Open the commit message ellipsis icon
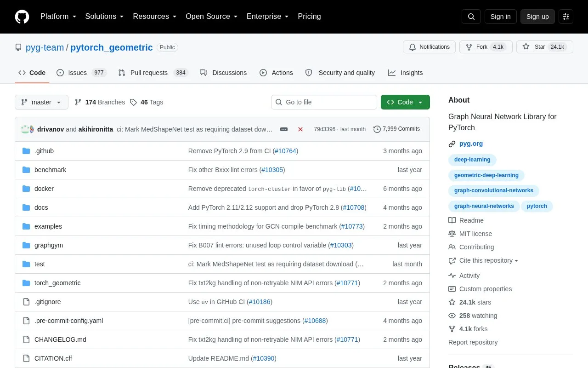Image resolution: width=588 pixels, height=368 pixels. tap(284, 129)
